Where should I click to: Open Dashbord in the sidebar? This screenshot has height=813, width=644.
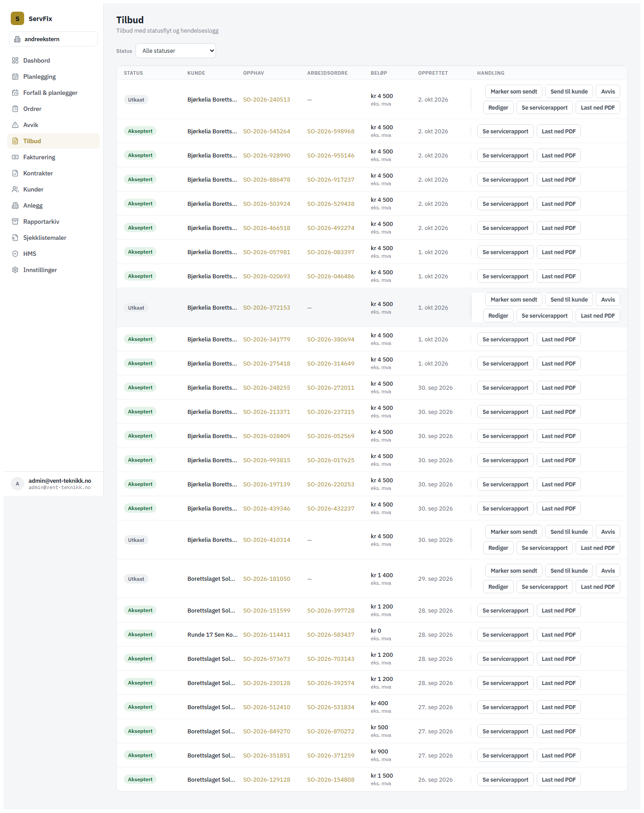(53, 60)
